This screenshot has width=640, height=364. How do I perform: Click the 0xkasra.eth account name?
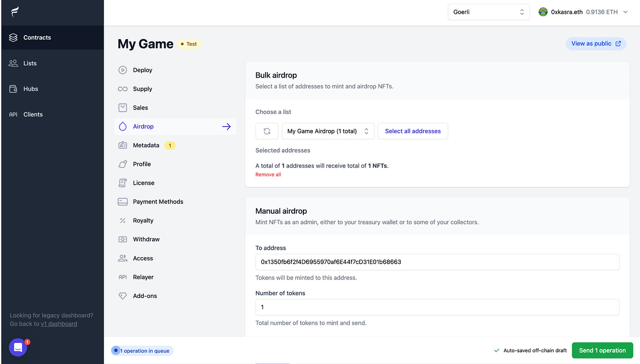567,12
